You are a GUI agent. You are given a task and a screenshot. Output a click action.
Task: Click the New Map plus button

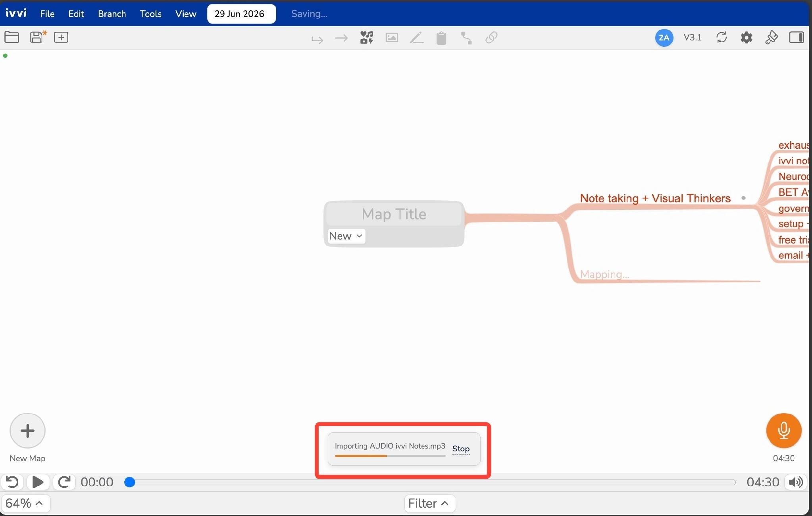[x=27, y=431]
